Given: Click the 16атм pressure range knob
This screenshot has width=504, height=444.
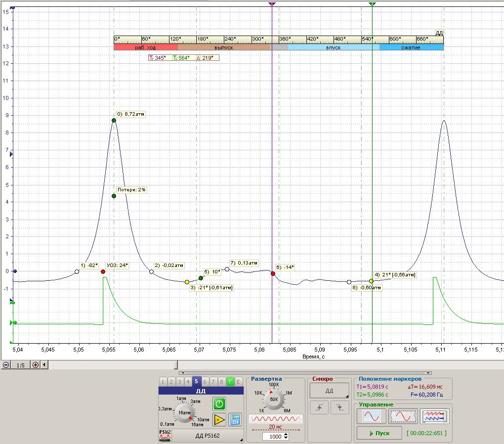Looking at the screenshot, I should (x=184, y=413).
